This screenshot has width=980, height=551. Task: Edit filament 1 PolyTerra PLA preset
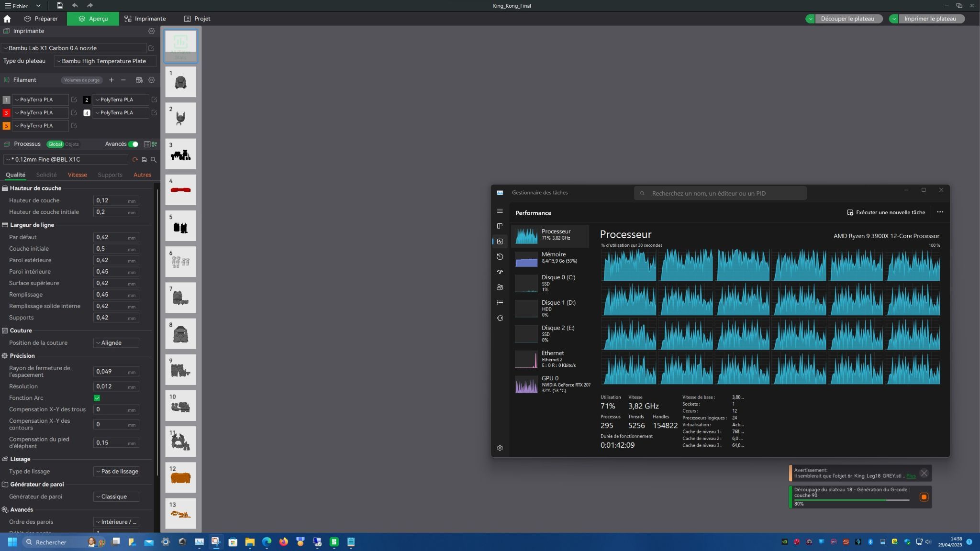coord(74,100)
